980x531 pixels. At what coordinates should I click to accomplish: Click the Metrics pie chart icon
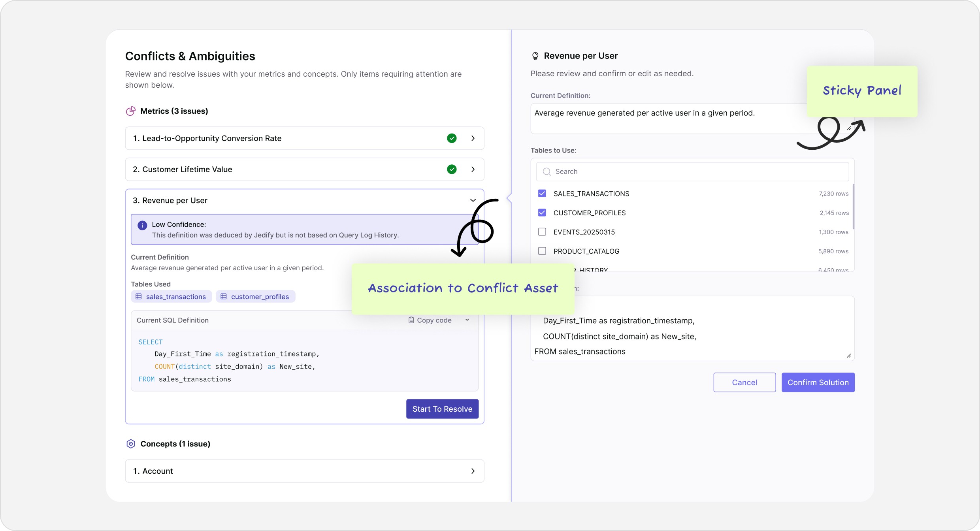pyautogui.click(x=130, y=111)
